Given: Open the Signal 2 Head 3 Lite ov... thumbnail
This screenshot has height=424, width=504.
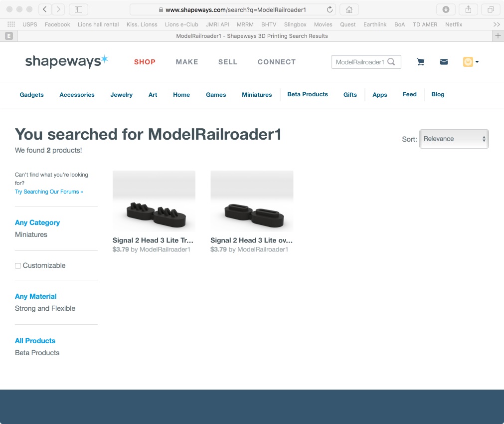Looking at the screenshot, I should click(252, 201).
